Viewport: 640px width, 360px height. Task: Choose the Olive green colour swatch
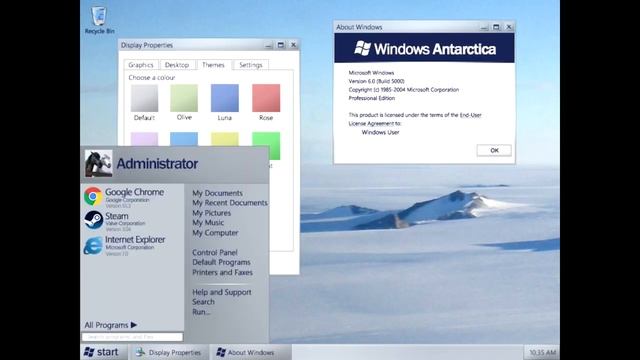(184, 98)
